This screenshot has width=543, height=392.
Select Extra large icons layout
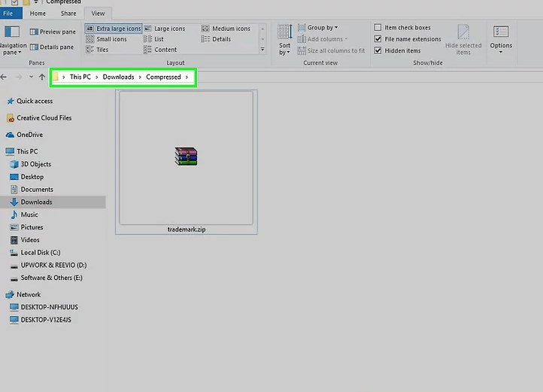click(x=114, y=29)
